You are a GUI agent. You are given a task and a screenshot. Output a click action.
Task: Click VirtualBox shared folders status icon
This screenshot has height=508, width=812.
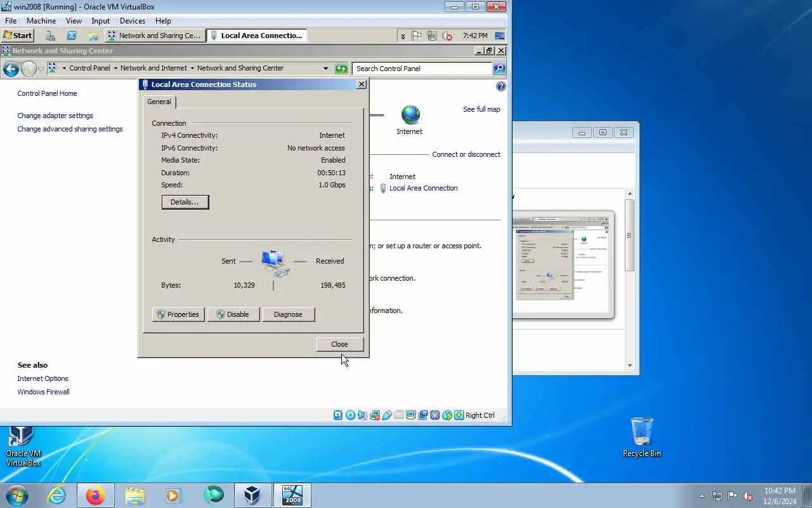pos(398,415)
